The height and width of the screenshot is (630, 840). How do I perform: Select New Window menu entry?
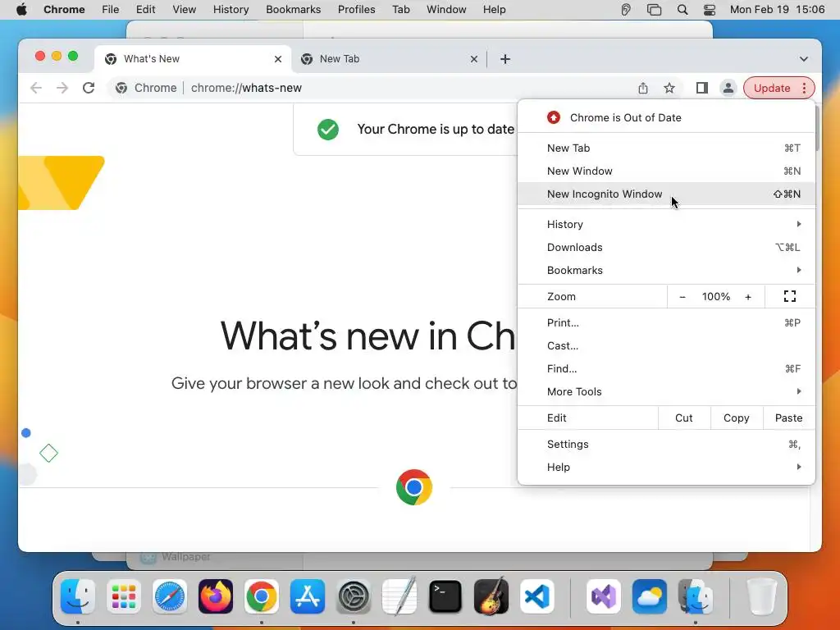[666, 171]
